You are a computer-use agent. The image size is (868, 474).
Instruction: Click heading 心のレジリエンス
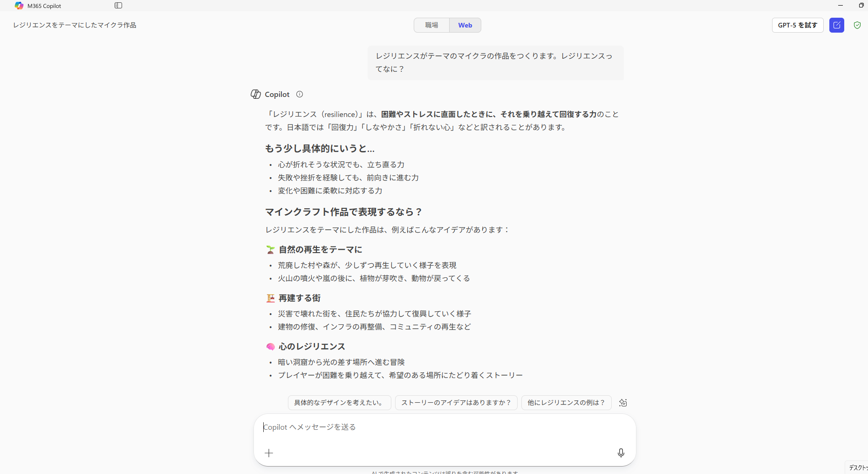point(312,347)
